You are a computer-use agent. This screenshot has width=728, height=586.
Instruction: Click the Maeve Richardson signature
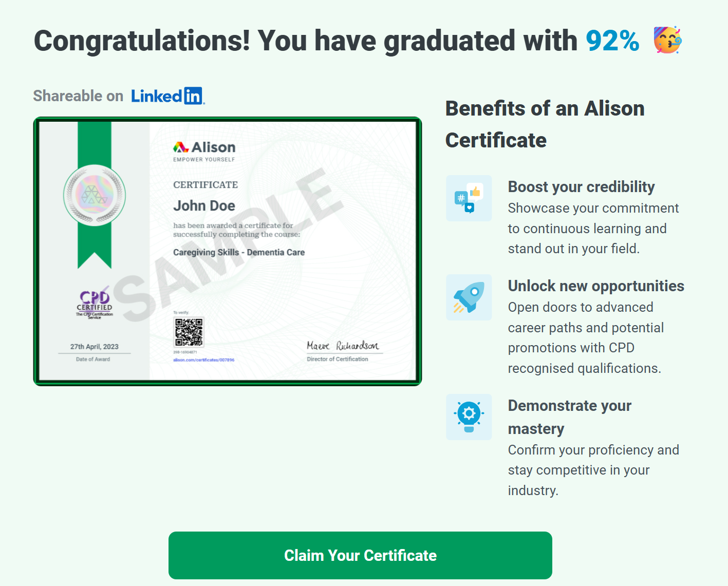coord(343,346)
